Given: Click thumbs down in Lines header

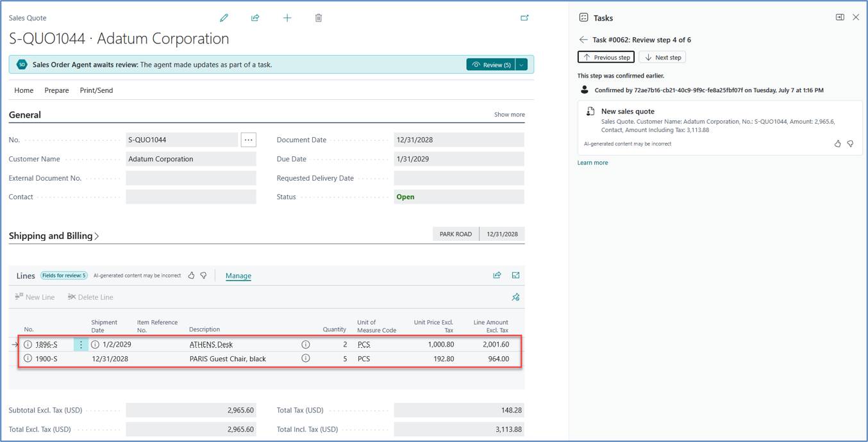Looking at the screenshot, I should (x=203, y=275).
